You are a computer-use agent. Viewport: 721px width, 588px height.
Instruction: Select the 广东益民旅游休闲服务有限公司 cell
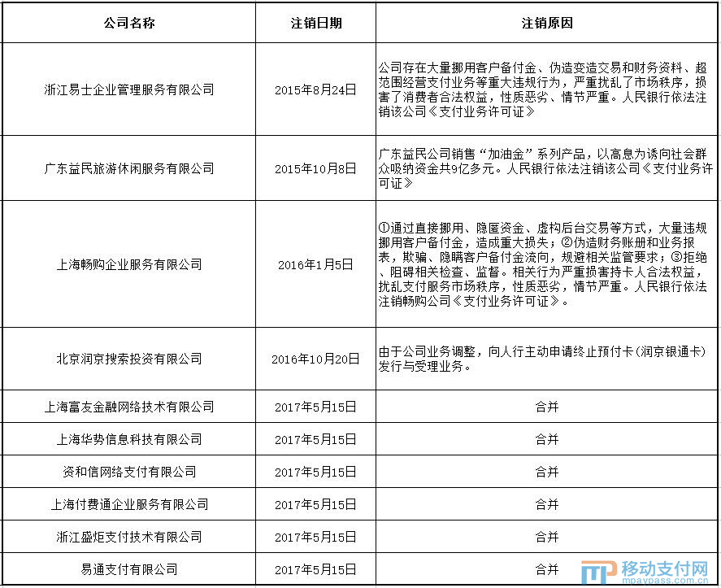pyautogui.click(x=129, y=168)
